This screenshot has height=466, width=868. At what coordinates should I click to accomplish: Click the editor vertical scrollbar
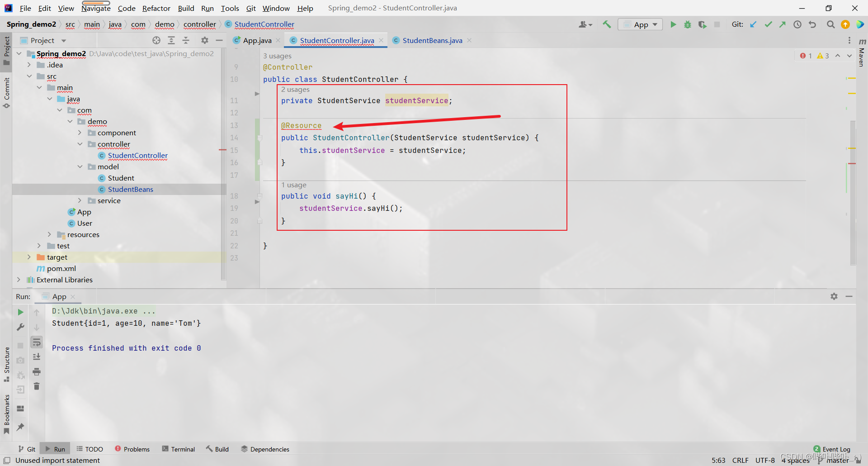point(853,192)
